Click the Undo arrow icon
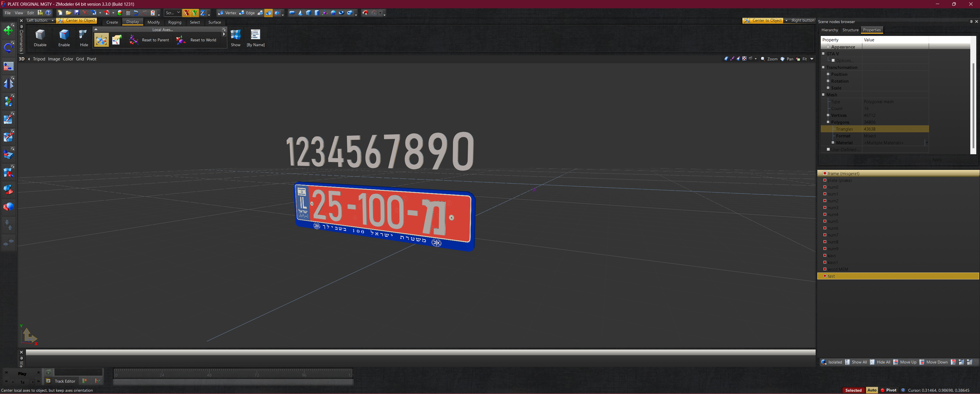 click(136, 13)
